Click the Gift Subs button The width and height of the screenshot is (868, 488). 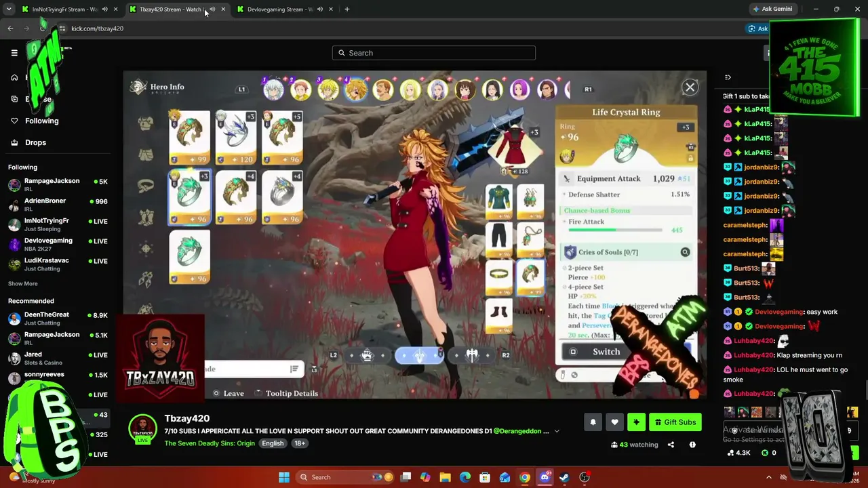click(x=675, y=422)
